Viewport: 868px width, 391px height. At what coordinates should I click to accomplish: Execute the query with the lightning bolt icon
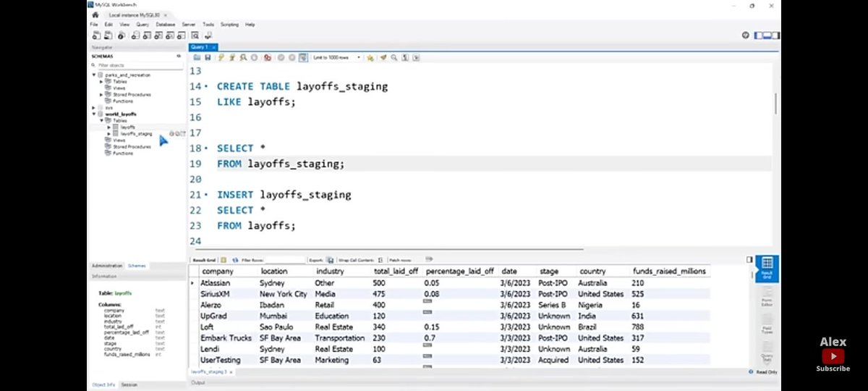[221, 57]
